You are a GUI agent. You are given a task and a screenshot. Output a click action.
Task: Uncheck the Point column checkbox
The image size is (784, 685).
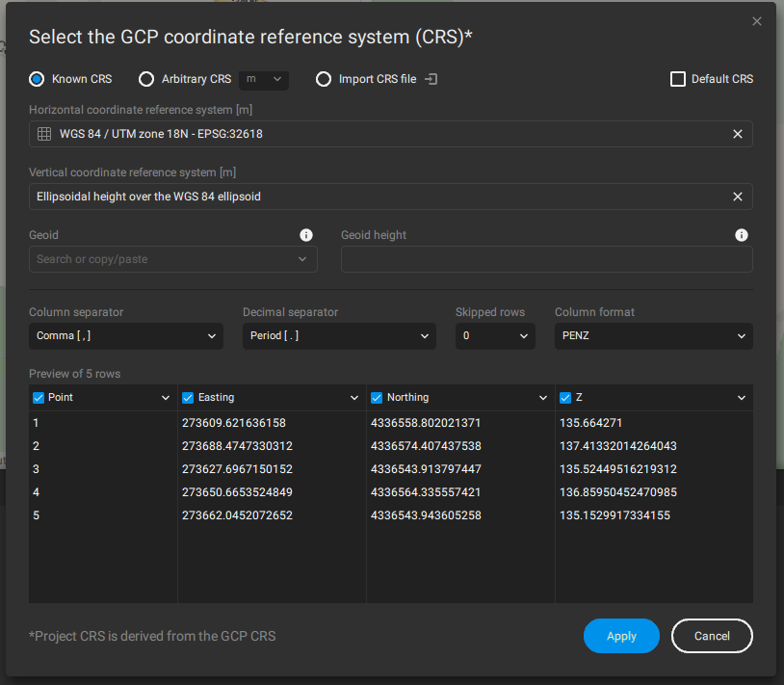pyautogui.click(x=39, y=398)
